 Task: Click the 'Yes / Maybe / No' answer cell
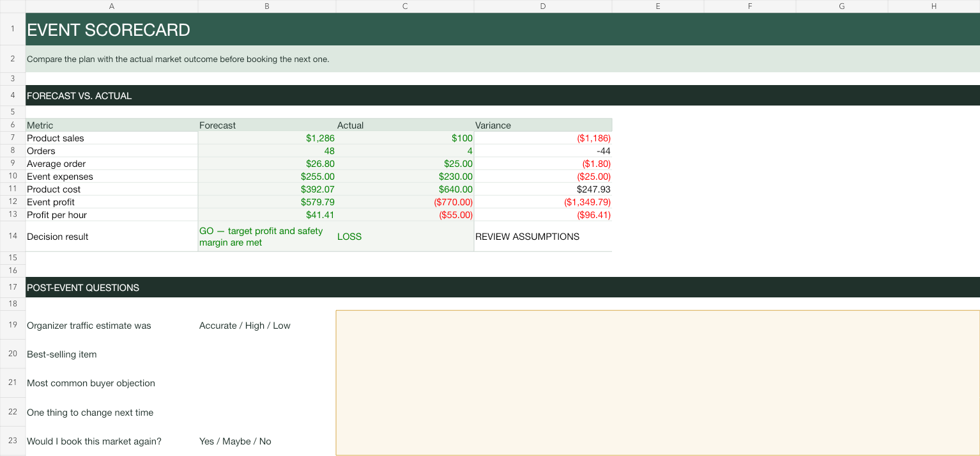[267, 441]
